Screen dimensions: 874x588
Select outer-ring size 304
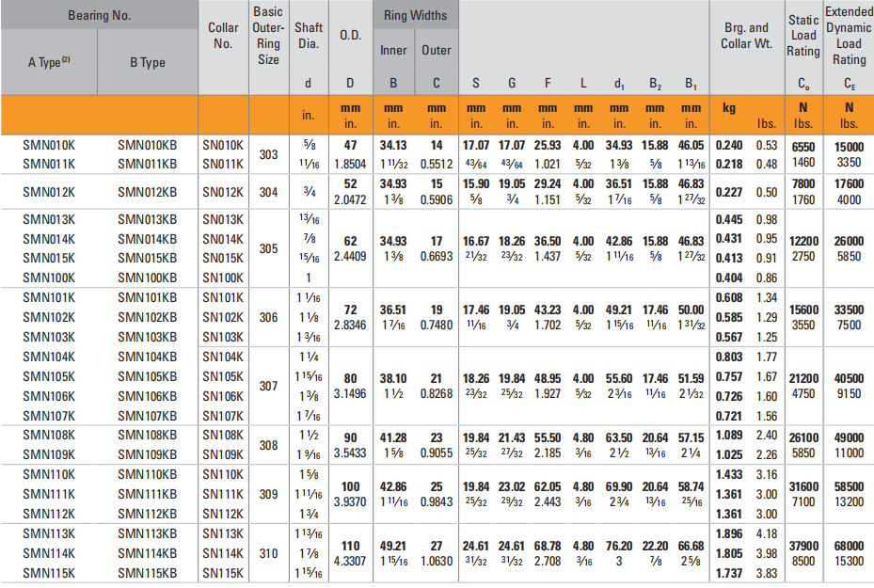click(268, 192)
